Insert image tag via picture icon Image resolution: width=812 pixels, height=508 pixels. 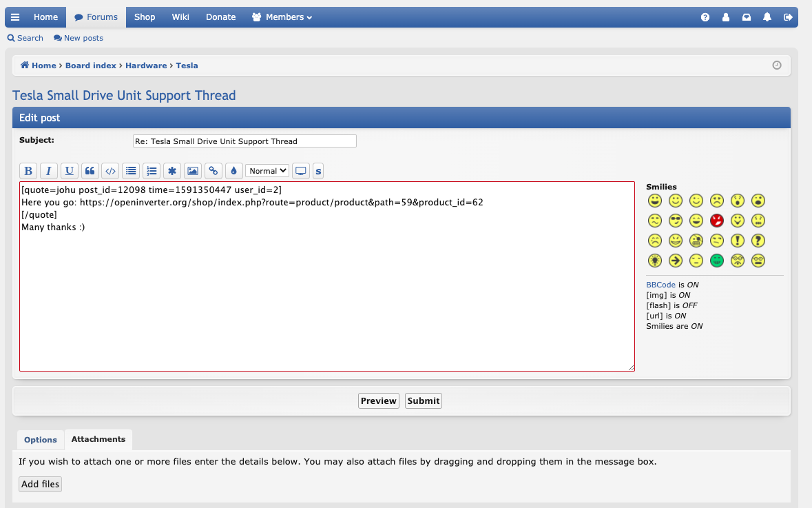(x=193, y=171)
